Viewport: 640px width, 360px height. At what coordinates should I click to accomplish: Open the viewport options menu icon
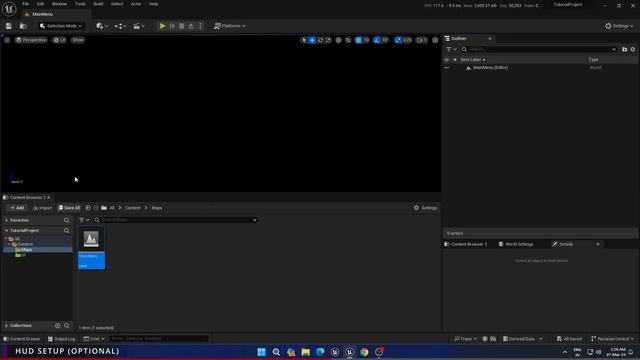point(7,40)
